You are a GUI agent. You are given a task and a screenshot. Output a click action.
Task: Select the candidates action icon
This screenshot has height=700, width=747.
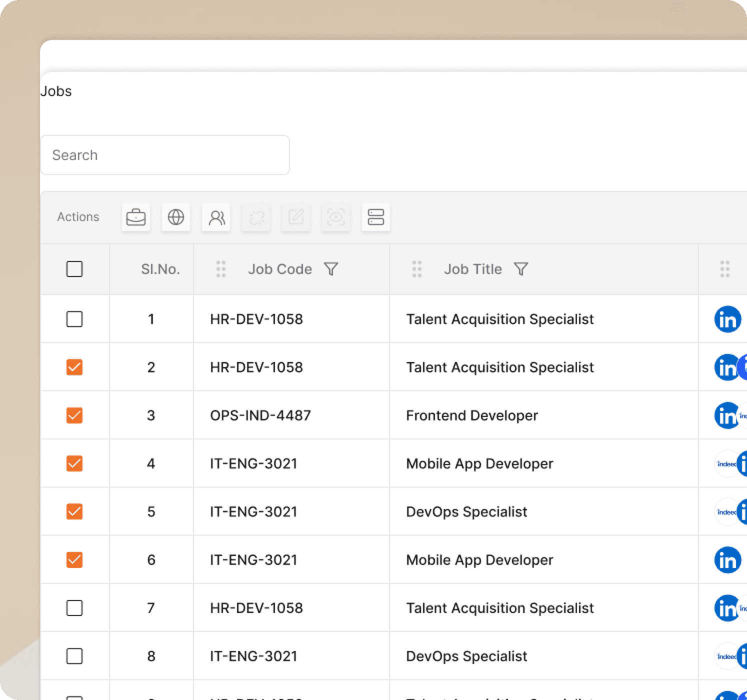click(x=215, y=217)
